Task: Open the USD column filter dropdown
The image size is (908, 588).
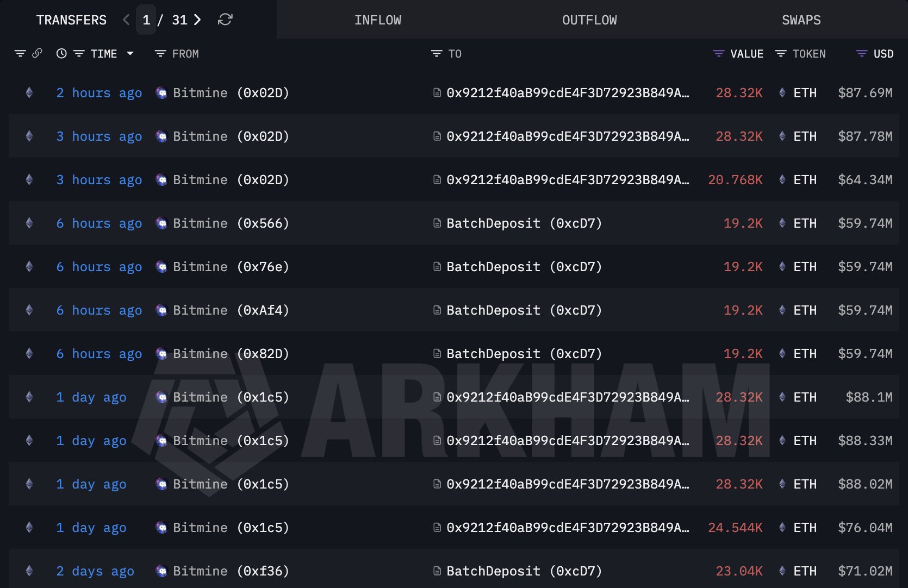Action: [861, 53]
